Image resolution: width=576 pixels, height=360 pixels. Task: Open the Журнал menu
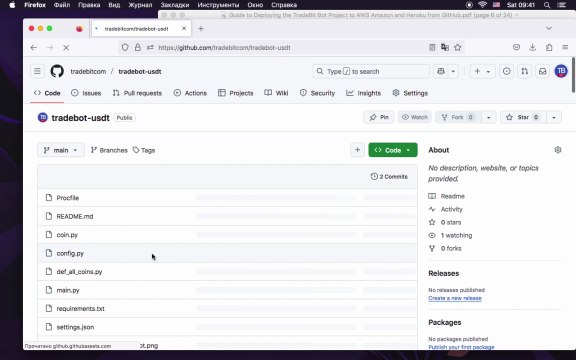140,5
